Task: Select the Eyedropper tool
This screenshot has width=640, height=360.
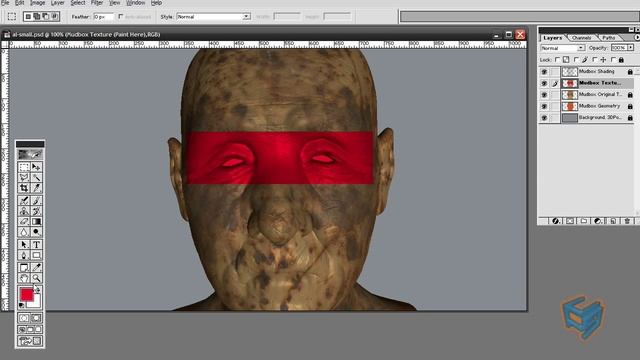Action: pyautogui.click(x=36, y=267)
